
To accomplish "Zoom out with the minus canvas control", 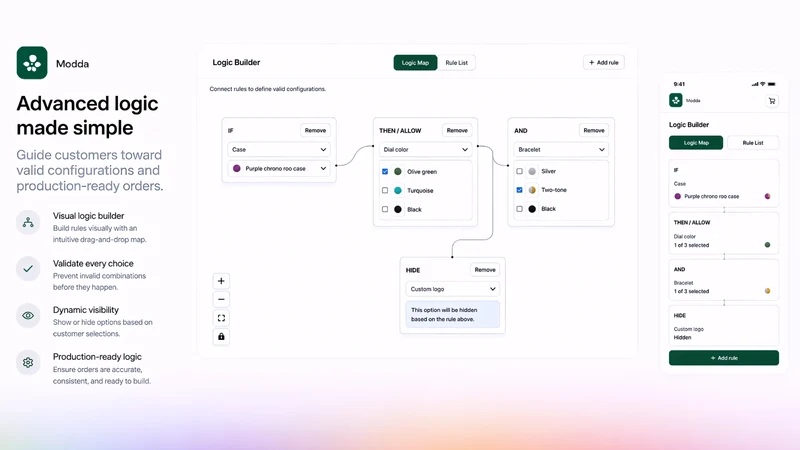I will [x=221, y=299].
